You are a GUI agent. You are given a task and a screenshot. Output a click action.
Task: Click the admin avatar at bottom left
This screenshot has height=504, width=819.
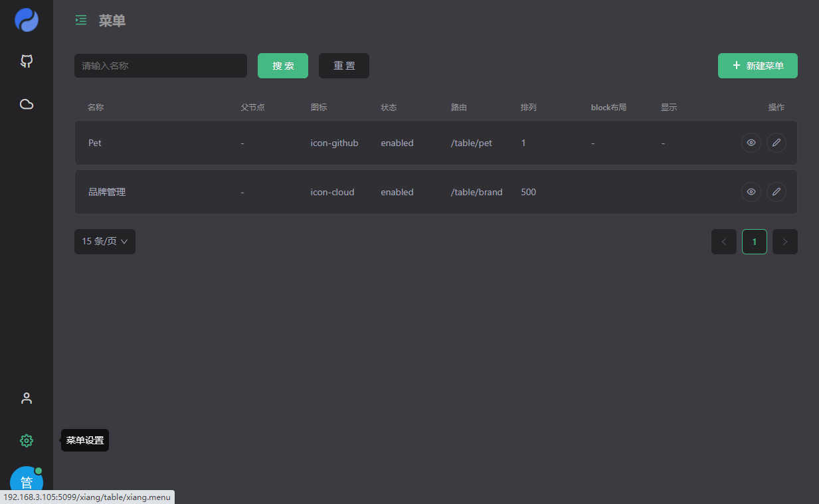click(x=27, y=481)
